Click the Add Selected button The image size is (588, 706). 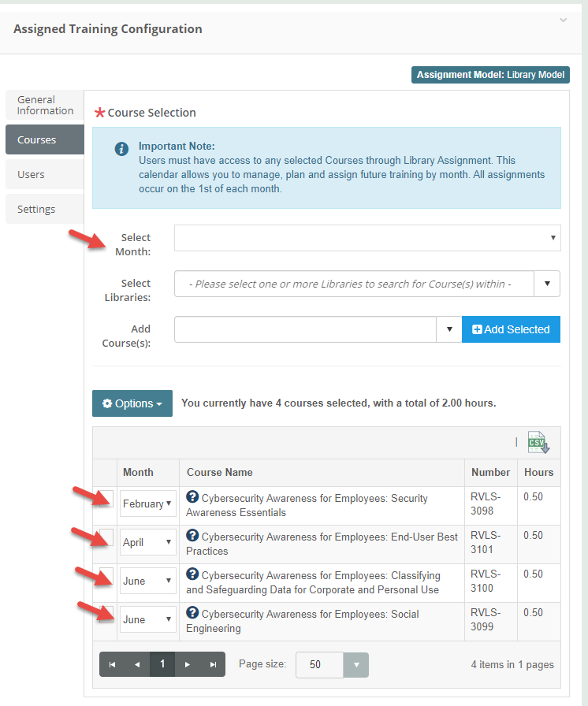[x=511, y=329]
